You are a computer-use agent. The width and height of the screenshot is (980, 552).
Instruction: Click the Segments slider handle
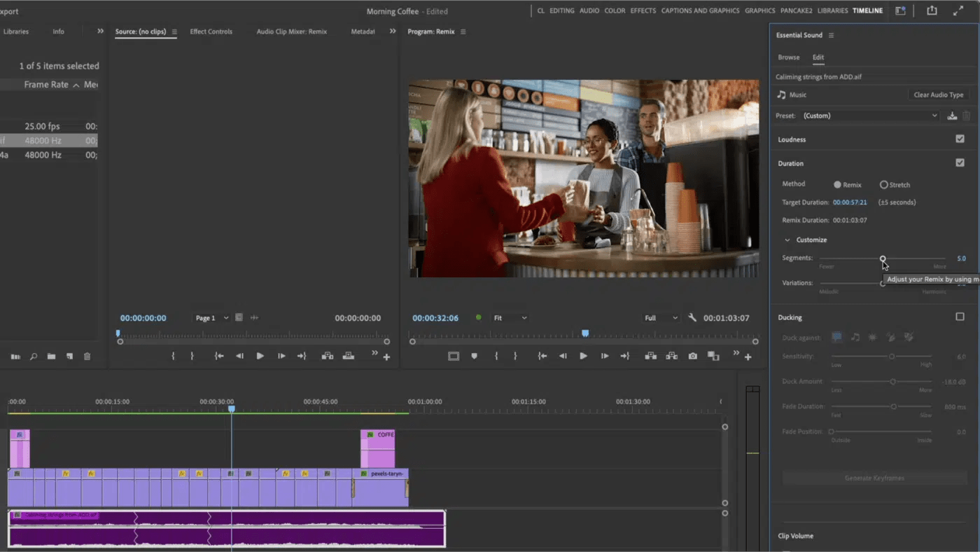pos(883,258)
